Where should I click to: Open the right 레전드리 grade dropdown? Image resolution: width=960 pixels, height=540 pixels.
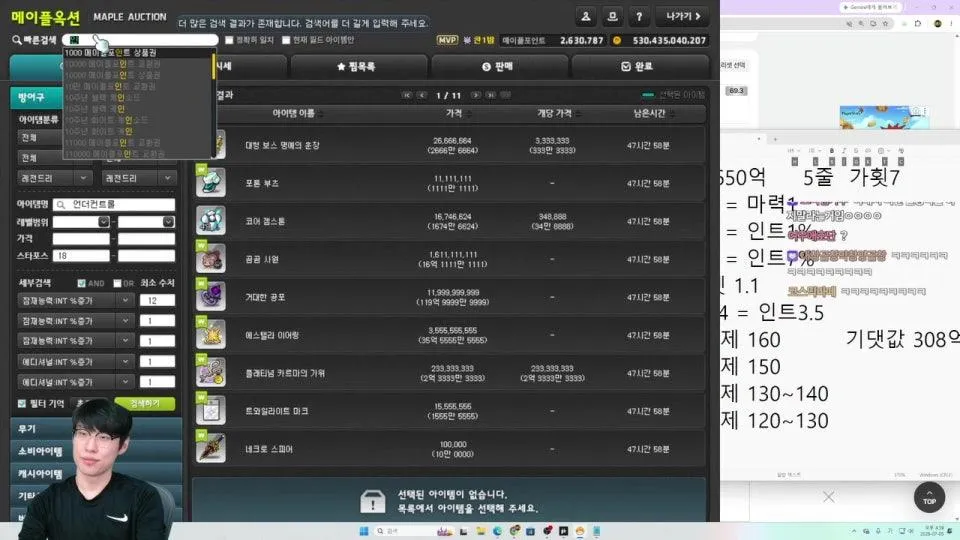[x=139, y=178]
